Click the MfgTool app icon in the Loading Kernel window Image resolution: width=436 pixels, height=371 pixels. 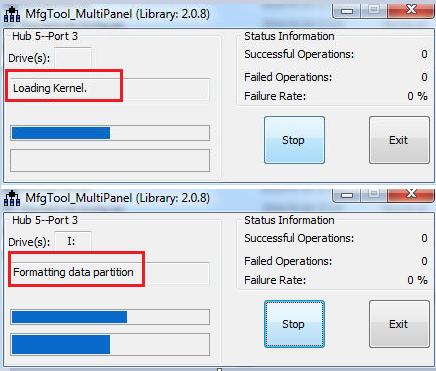pyautogui.click(x=12, y=14)
